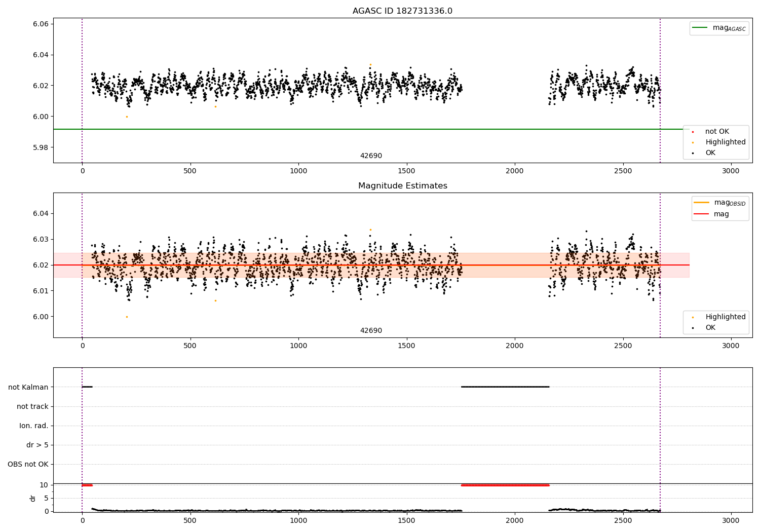The image size is (760, 532).
Task: Click the long 'not Kalman' black segment
Action: [505, 387]
